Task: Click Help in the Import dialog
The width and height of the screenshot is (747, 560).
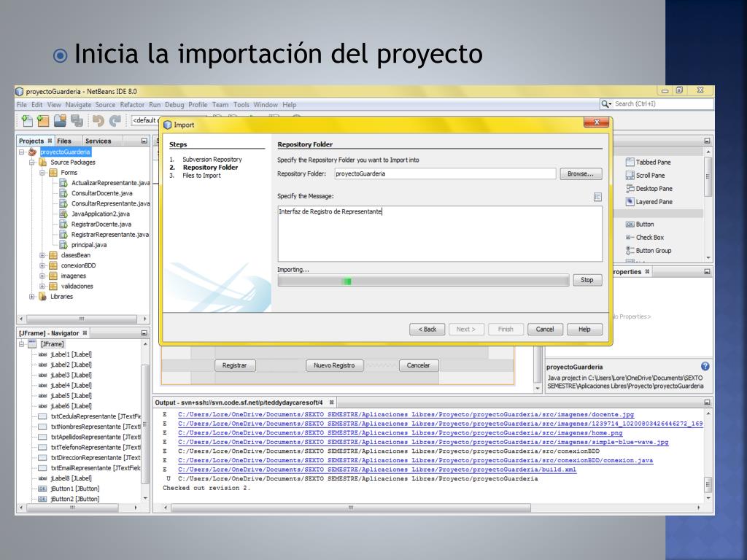Action: 584,329
